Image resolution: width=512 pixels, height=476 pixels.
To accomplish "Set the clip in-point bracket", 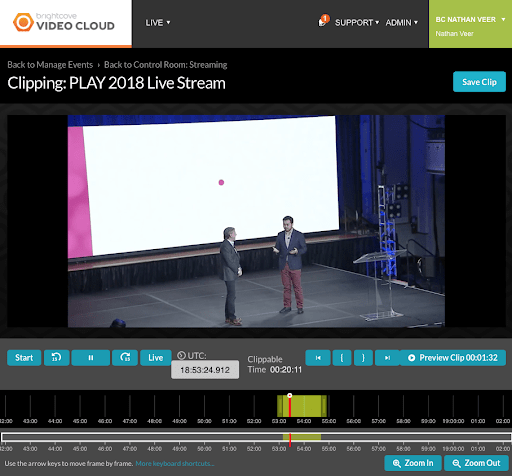I will point(342,358).
